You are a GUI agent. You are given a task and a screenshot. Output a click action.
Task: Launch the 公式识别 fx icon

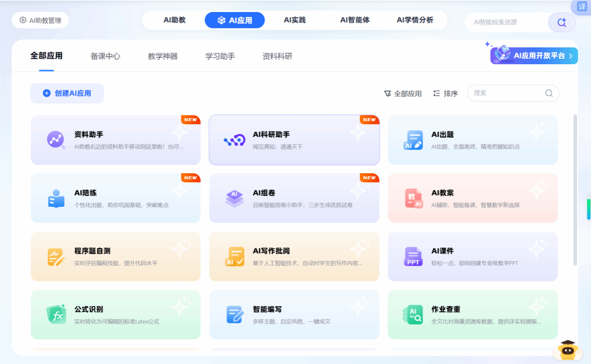click(x=56, y=315)
